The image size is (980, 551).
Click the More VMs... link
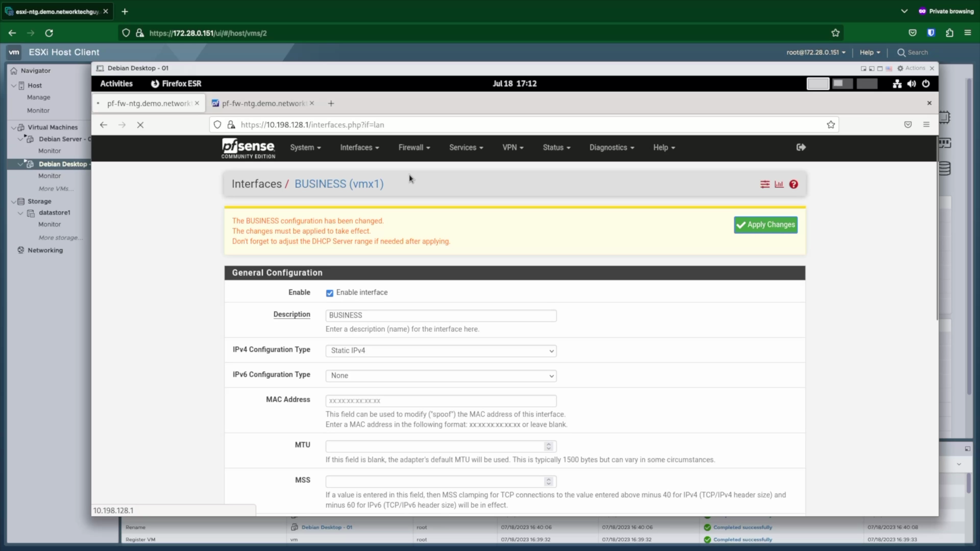click(x=56, y=189)
